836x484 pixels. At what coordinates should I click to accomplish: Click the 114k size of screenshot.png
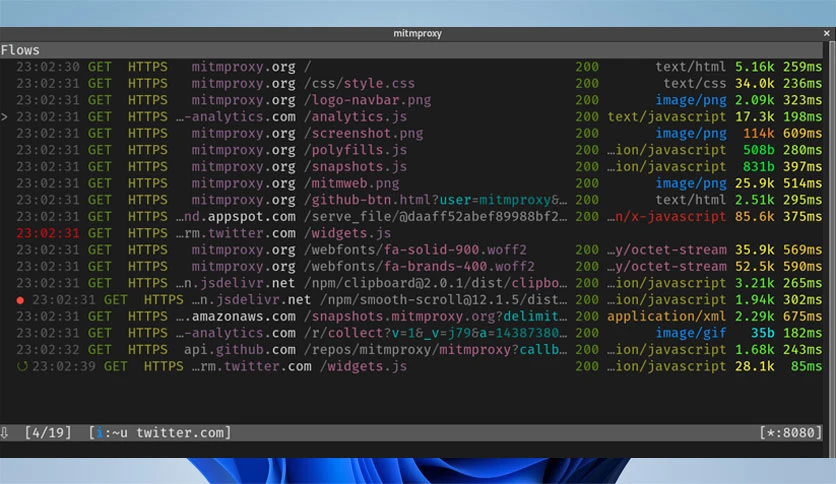[x=759, y=133]
